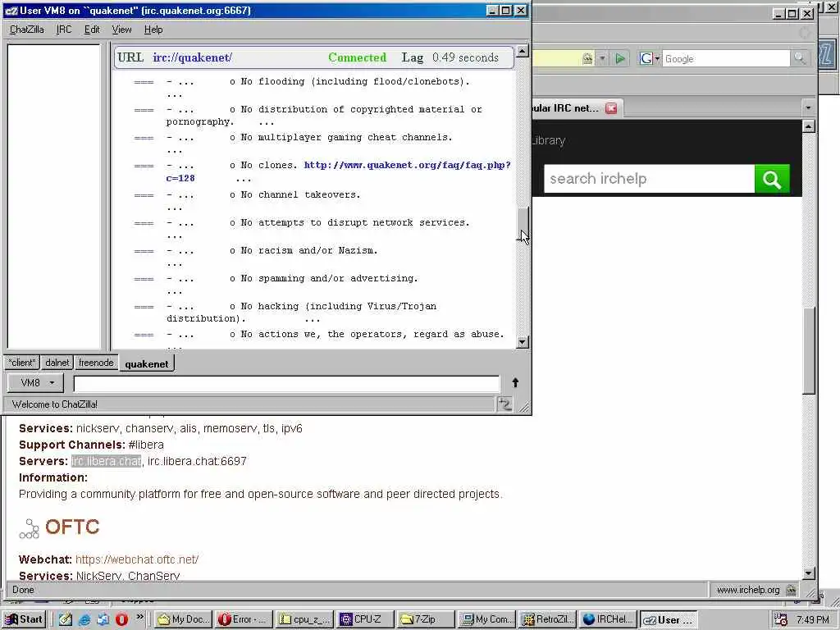
Task: Click the irc://quakenet/ URL link
Action: [x=192, y=57]
